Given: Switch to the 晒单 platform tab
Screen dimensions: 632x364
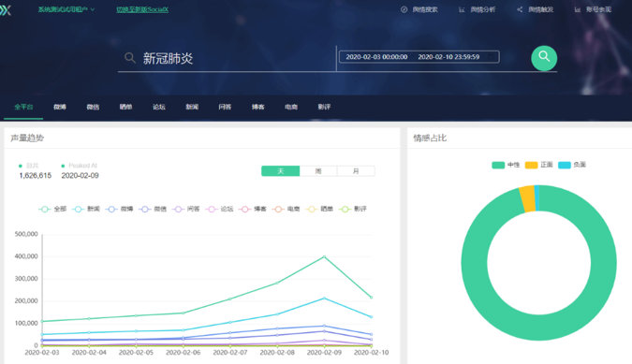Looking at the screenshot, I should pyautogui.click(x=125, y=107).
